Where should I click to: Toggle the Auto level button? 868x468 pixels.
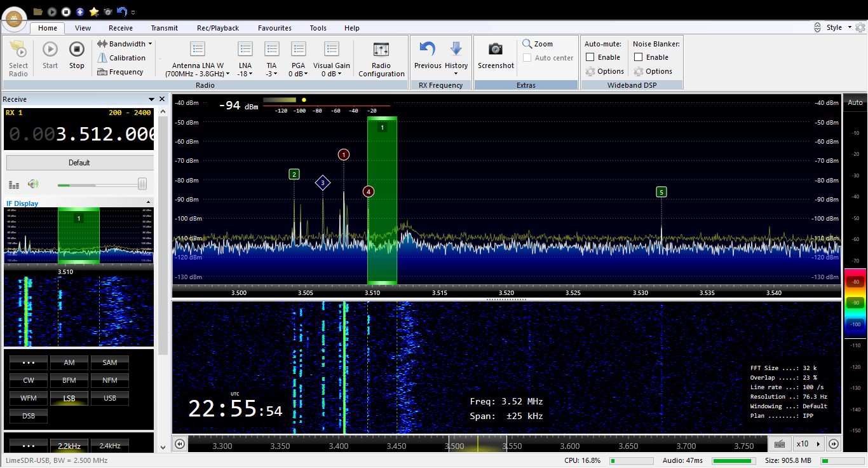click(855, 102)
